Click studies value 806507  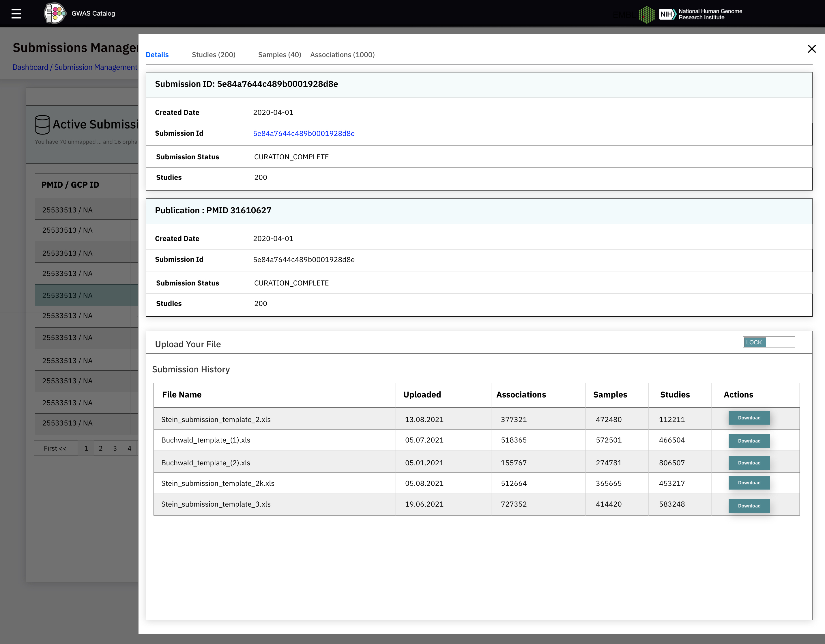pos(672,463)
